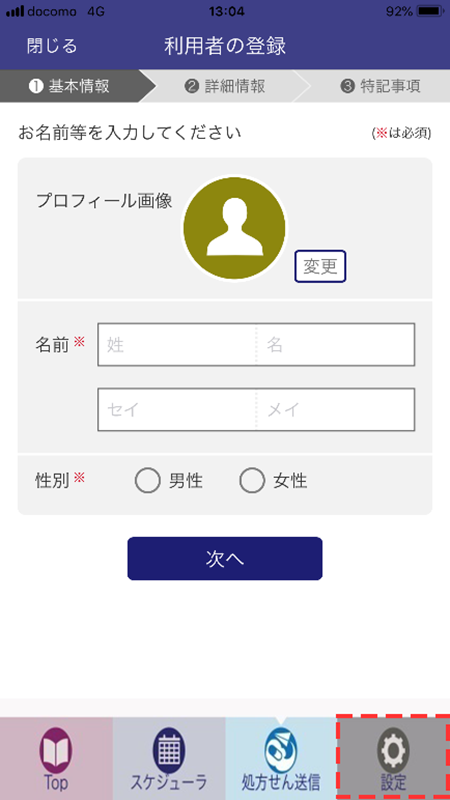
Task: Tap the docomo signal strength bars
Action: coord(15,11)
